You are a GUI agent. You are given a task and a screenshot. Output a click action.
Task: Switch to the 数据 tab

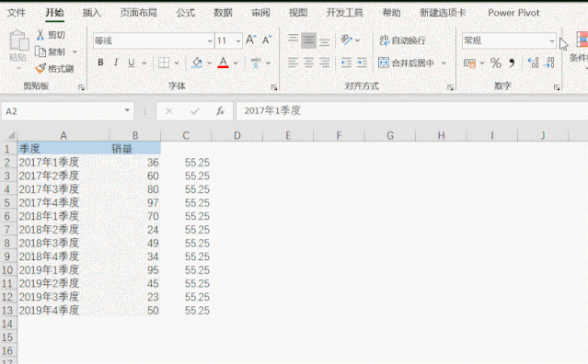pos(223,13)
